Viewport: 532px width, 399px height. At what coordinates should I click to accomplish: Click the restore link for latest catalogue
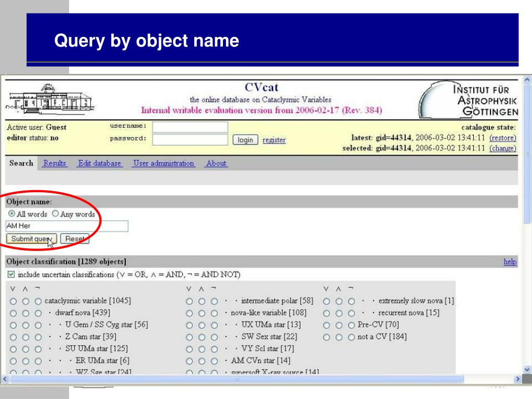point(503,138)
